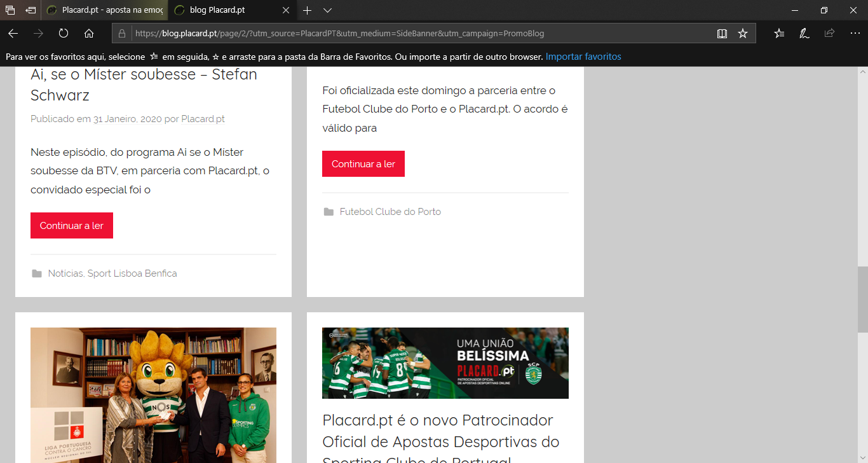Click scrollbar up arrow
The image size is (868, 463).
[x=862, y=71]
